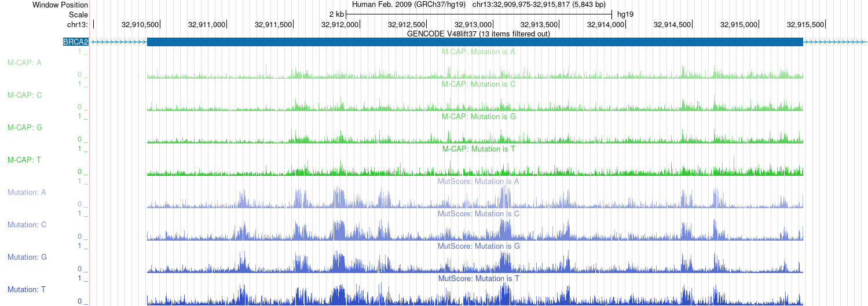This screenshot has height=306, width=868.
Task: Select the Mutation: T side label
Action: [x=27, y=289]
